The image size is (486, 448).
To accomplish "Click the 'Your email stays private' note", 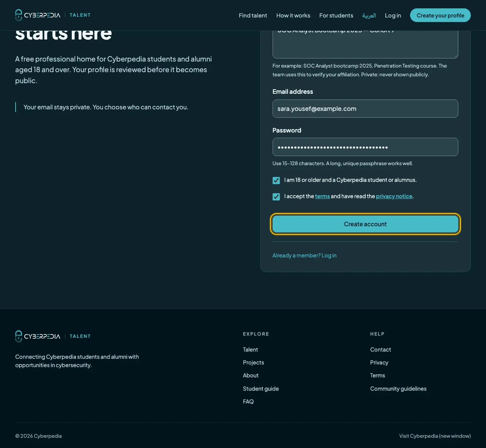I will point(106,107).
